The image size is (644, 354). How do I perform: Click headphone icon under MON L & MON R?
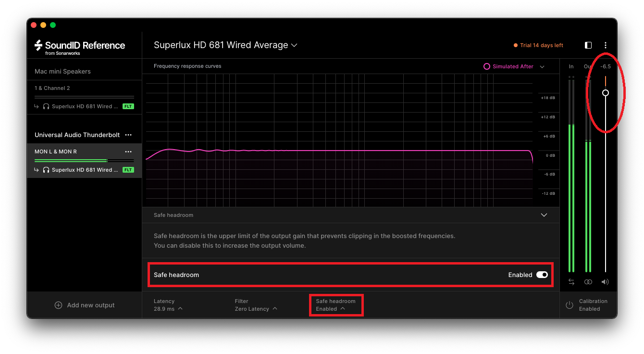46,170
